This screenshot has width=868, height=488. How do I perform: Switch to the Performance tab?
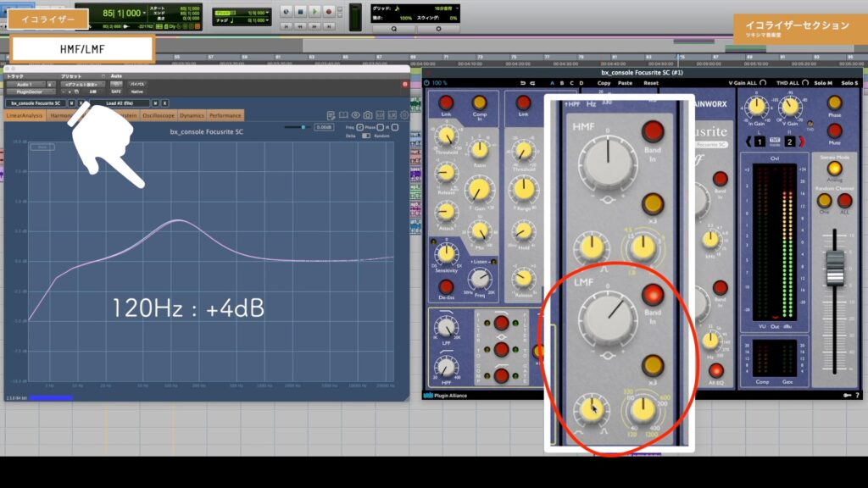[x=225, y=115]
